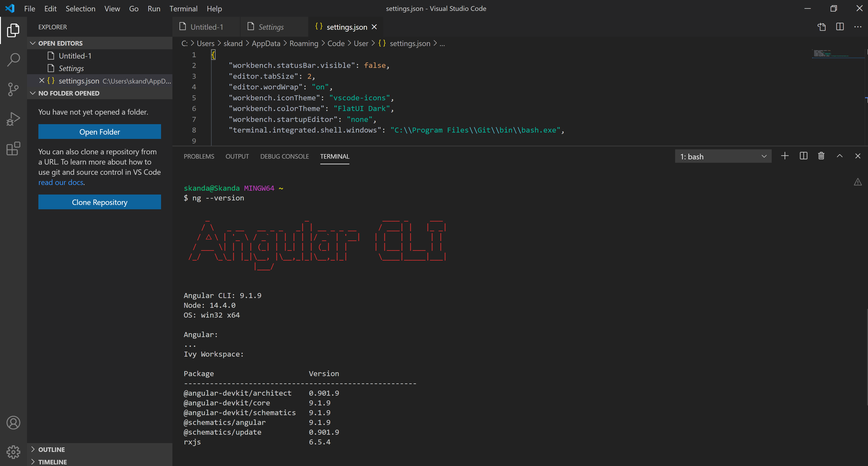Open the Terminal menu

pos(183,8)
